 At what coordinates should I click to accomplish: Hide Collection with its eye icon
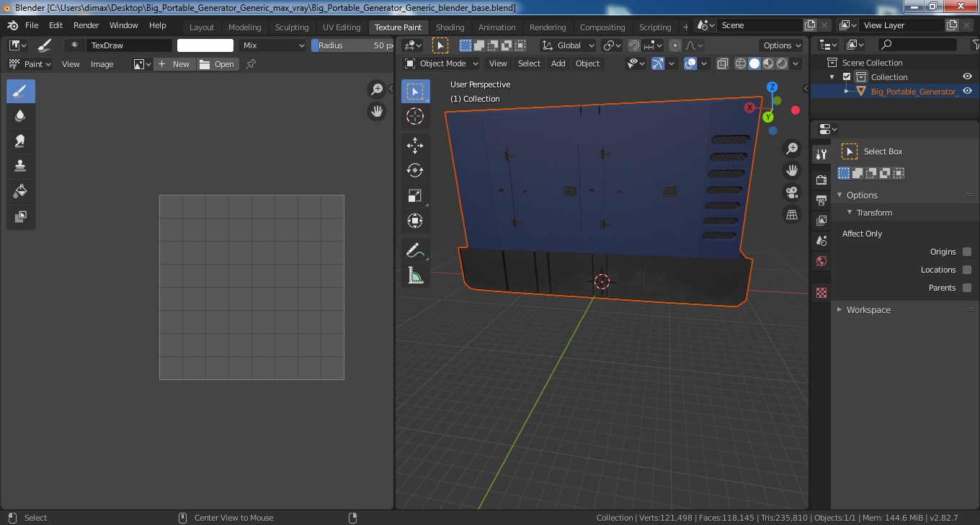968,77
